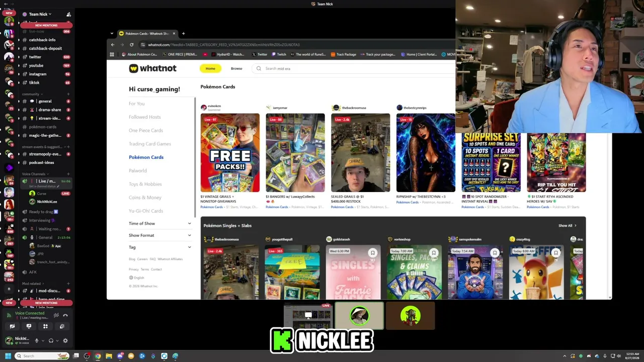Invite people to Team Nick server

pos(68,14)
